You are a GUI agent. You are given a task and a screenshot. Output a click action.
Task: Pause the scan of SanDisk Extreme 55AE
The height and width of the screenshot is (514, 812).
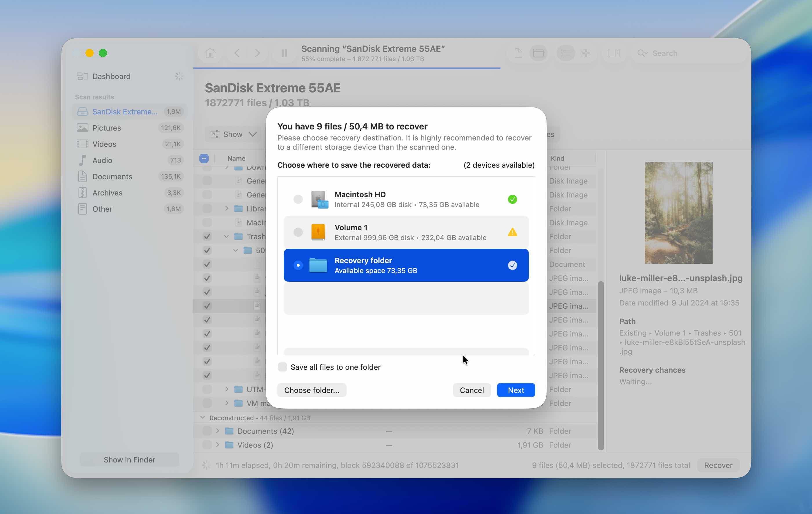(x=284, y=53)
